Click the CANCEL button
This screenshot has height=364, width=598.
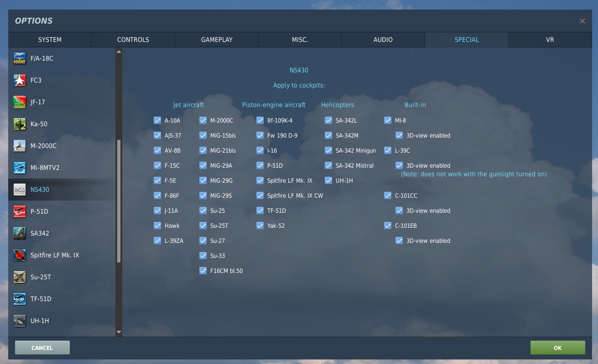click(x=42, y=348)
